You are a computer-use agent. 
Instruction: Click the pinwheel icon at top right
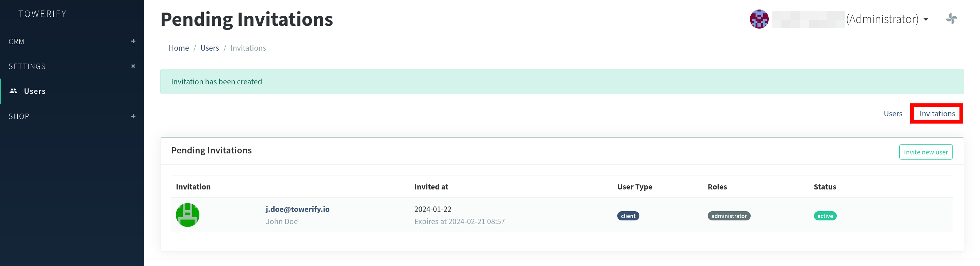tap(951, 19)
